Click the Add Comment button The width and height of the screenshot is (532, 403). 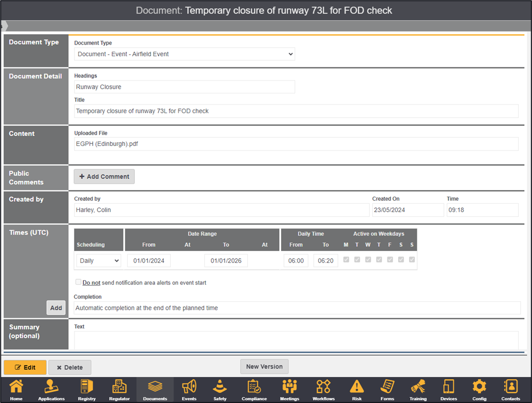click(x=104, y=176)
